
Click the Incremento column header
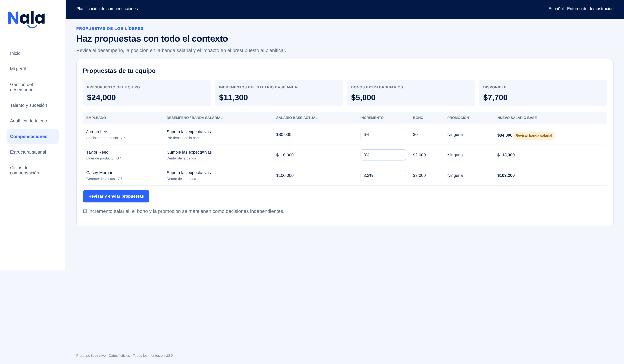tap(372, 118)
